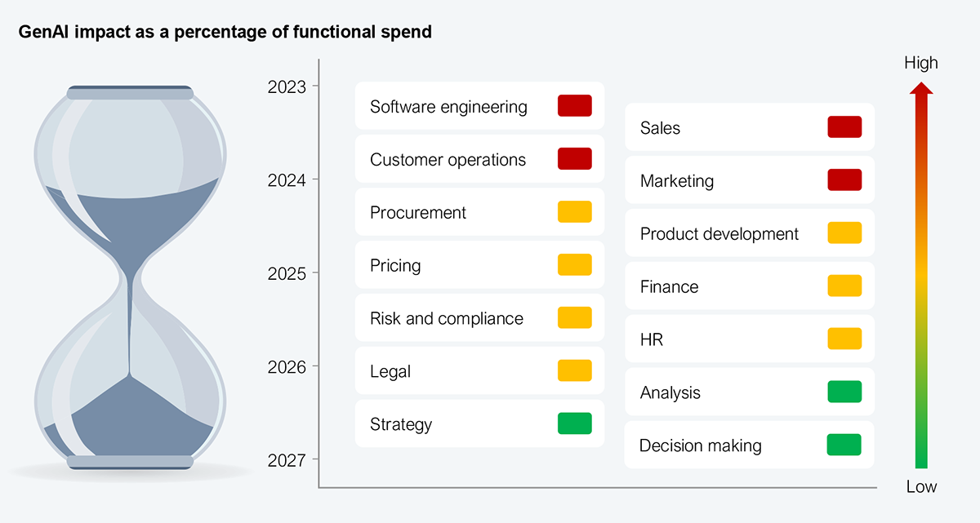Click the green swatch next to Analysis
Viewport: 980px width, 523px height.
tap(844, 392)
